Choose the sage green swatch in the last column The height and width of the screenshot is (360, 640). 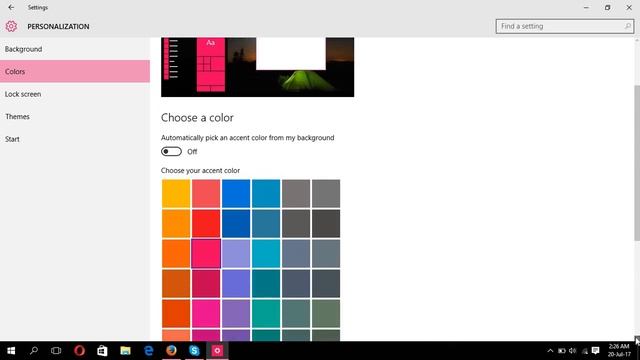coord(326,313)
